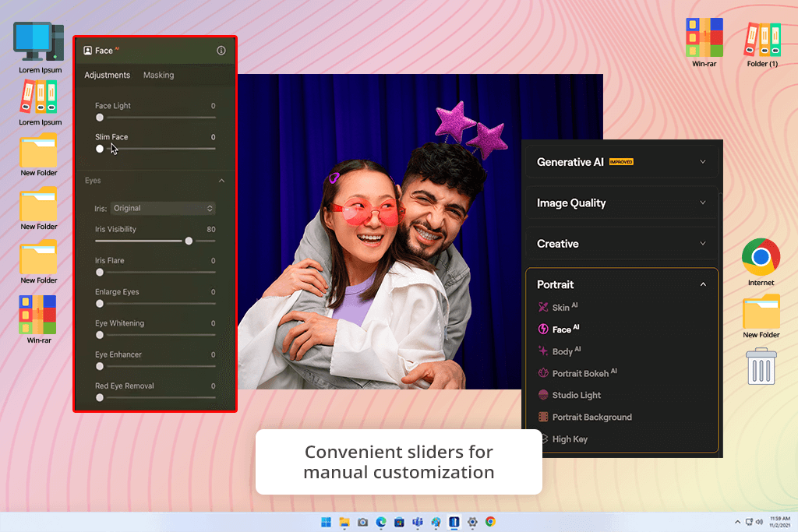The width and height of the screenshot is (798, 532).
Task: Open Microsoft Store from taskbar
Action: [x=400, y=522]
